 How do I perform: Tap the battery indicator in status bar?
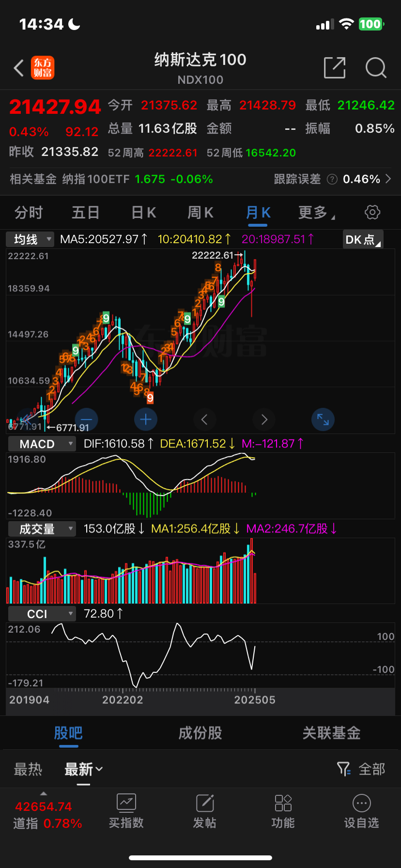371,24
